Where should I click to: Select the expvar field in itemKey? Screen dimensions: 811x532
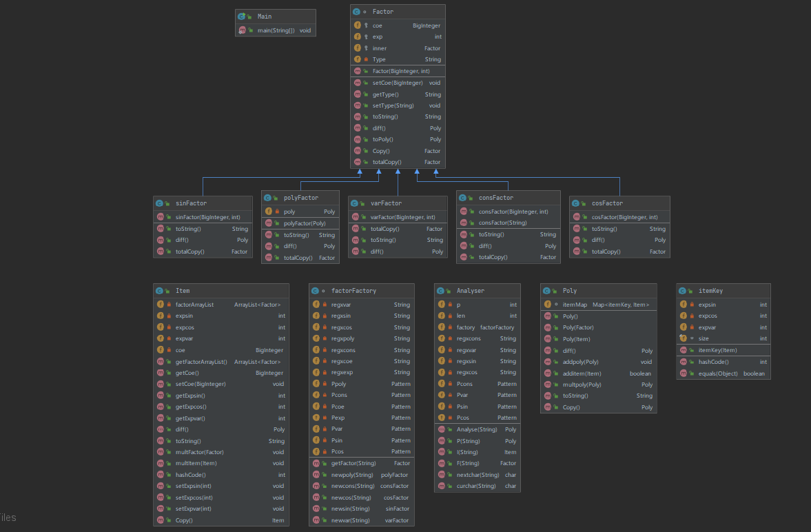[723, 327]
